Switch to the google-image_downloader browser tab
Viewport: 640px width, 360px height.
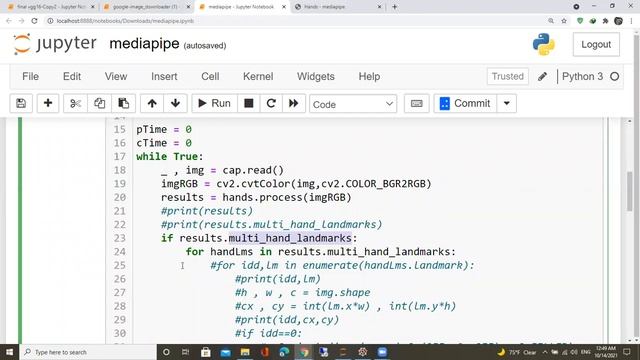click(146, 7)
